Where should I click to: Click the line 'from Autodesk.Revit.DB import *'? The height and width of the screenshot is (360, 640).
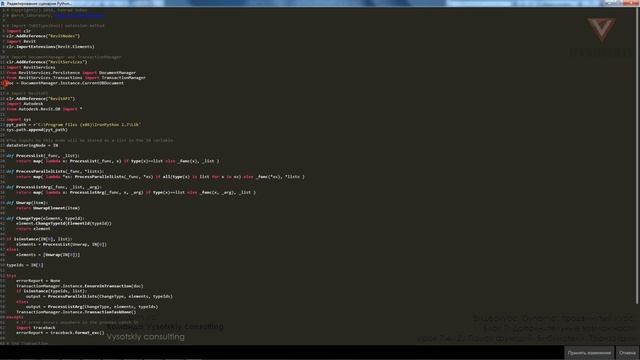(44, 109)
